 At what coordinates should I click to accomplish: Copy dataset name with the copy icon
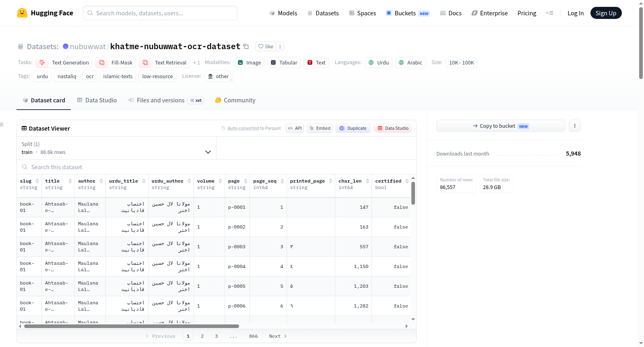tap(246, 46)
